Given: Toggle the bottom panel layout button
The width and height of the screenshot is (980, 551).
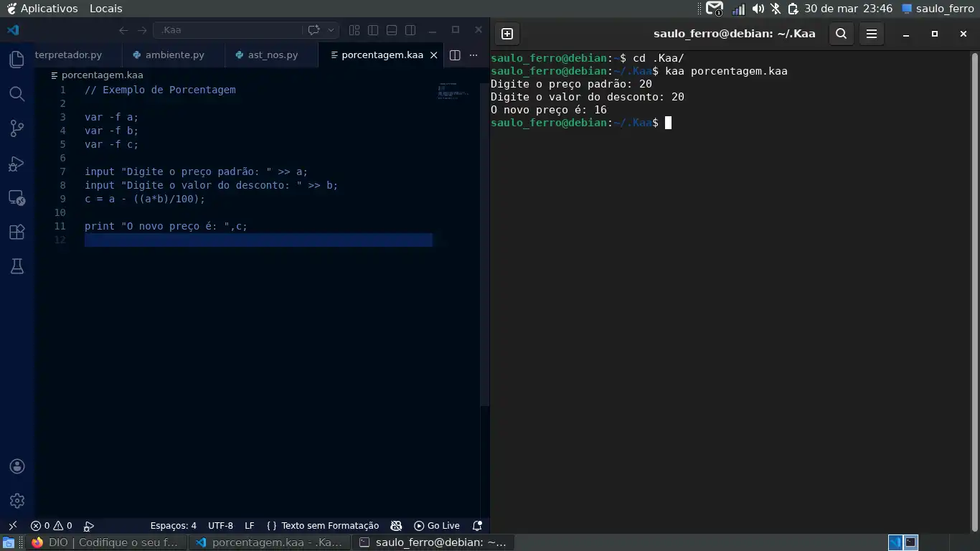Looking at the screenshot, I should point(392,30).
